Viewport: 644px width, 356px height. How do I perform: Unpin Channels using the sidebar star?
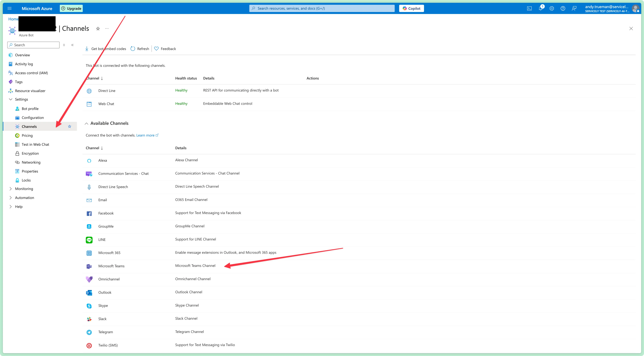coord(69,127)
